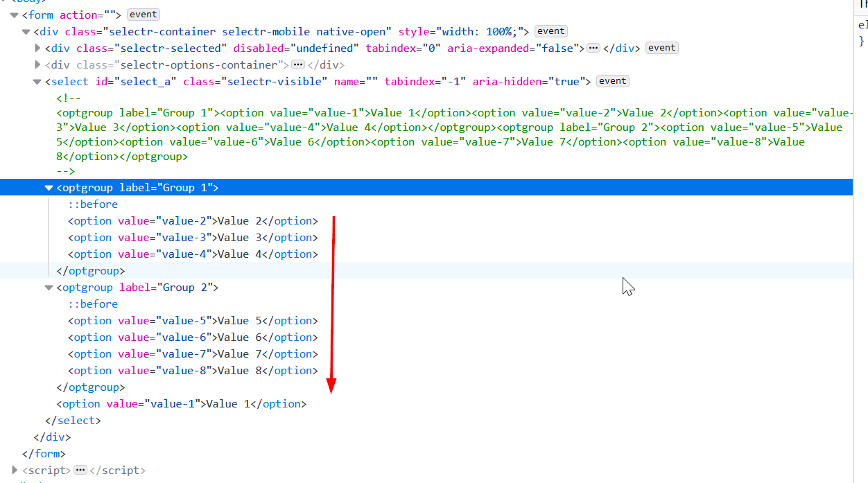This screenshot has width=868, height=483.
Task: Click the ellipsis inside the script element
Action: tap(80, 470)
